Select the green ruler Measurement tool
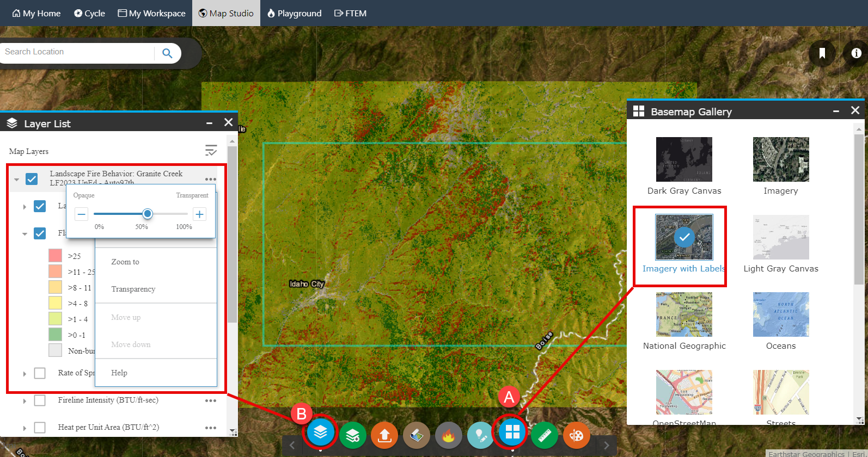Viewport: 868px width, 457px height. (544, 435)
